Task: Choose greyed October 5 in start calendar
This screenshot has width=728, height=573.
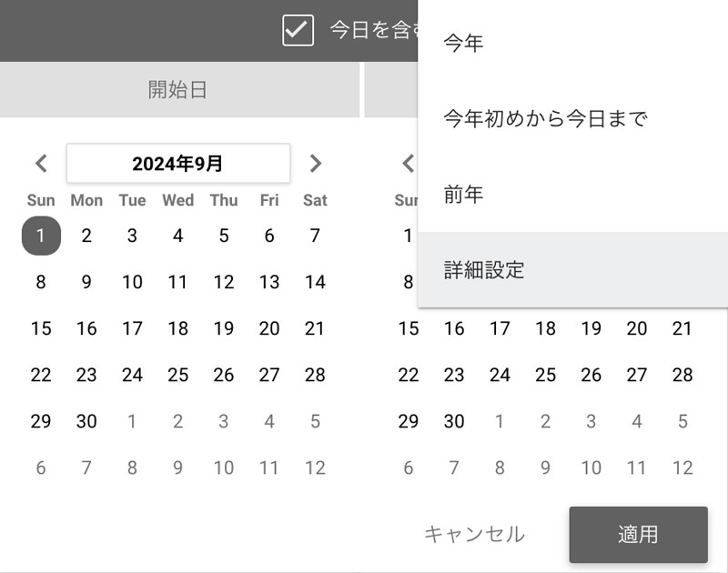Action: [x=315, y=421]
